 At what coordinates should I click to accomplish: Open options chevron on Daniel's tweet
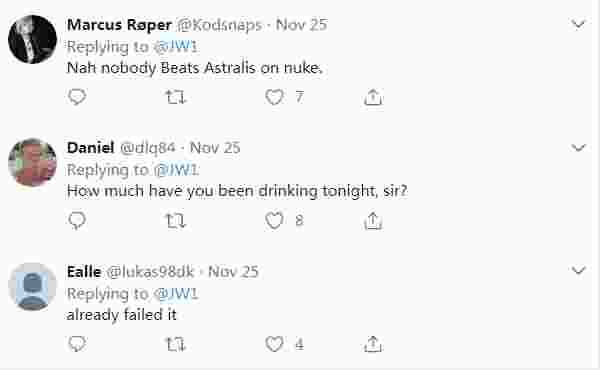tap(579, 147)
